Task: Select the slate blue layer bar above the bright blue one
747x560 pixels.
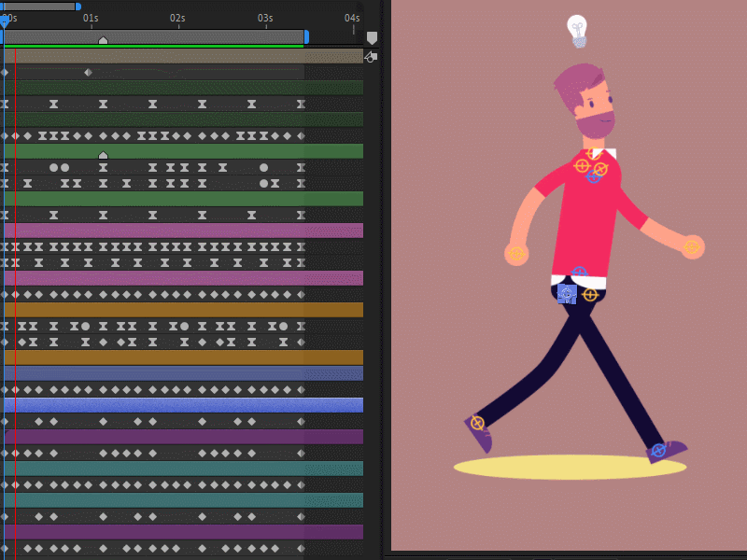Action: tap(183, 373)
